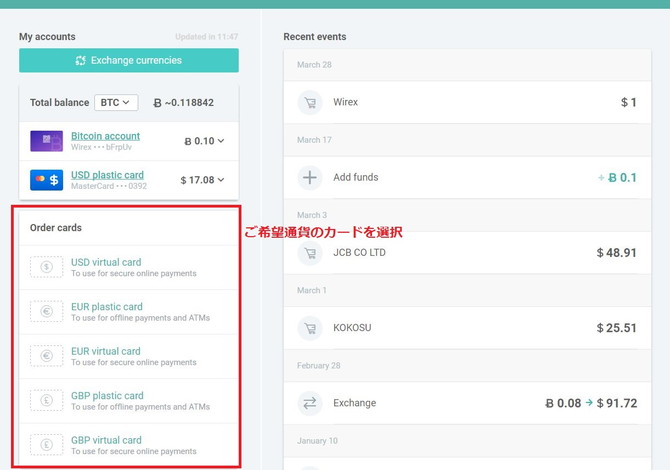Screen dimensions: 670x470
Task: Click the $25.51 amount
Action: [x=617, y=328]
